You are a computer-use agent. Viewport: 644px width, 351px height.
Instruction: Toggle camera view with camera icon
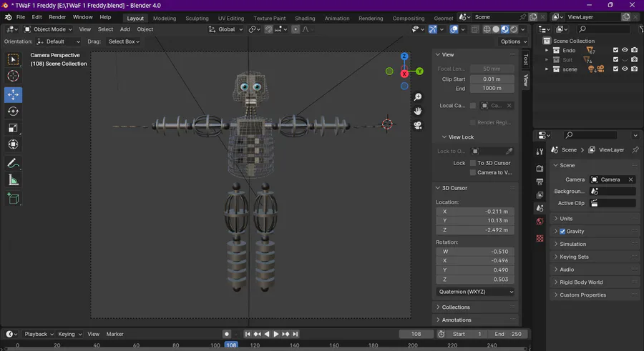point(418,125)
